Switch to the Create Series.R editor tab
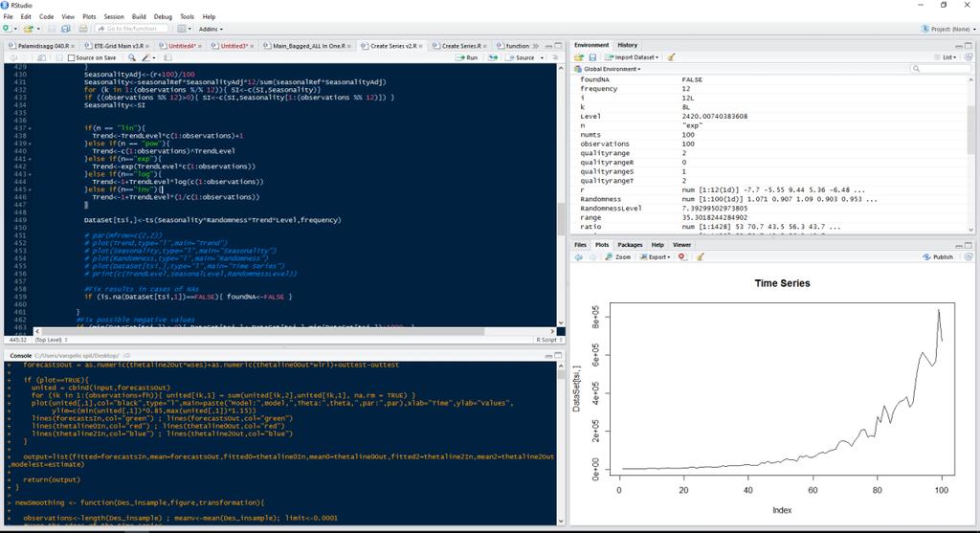 (461, 46)
